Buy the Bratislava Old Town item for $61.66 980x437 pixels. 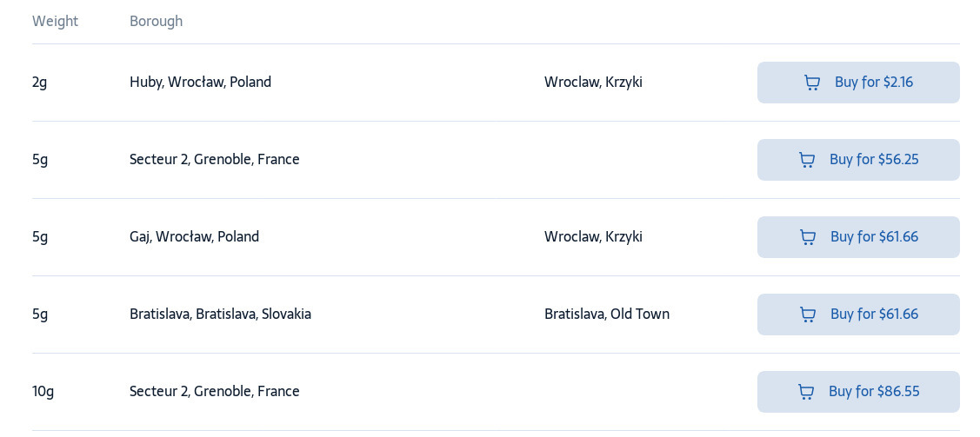[x=858, y=315]
